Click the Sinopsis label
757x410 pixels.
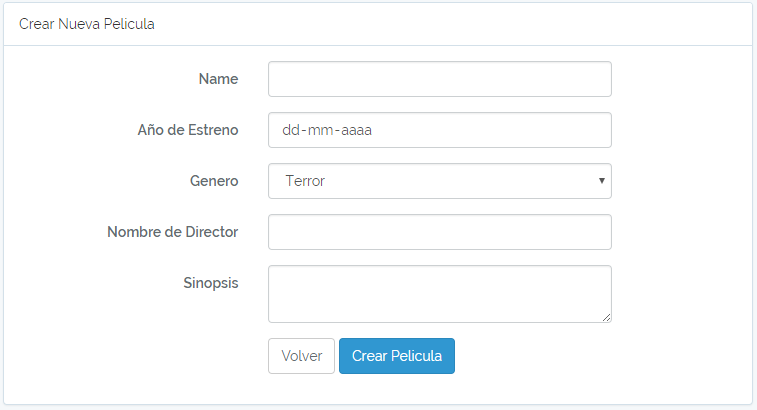[210, 283]
